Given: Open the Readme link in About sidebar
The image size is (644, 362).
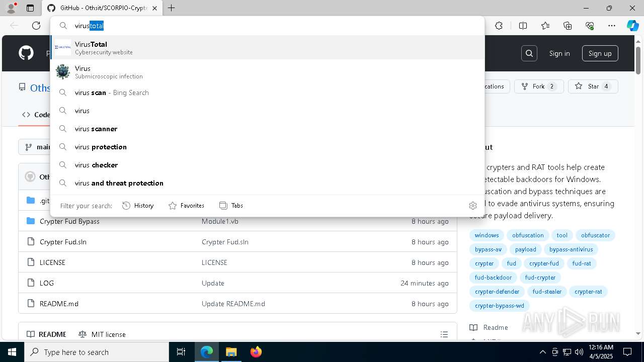Looking at the screenshot, I should (489, 327).
